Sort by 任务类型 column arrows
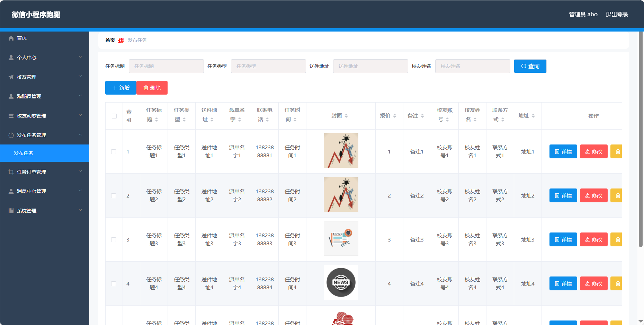The width and height of the screenshot is (644, 325). pyautogui.click(x=184, y=120)
